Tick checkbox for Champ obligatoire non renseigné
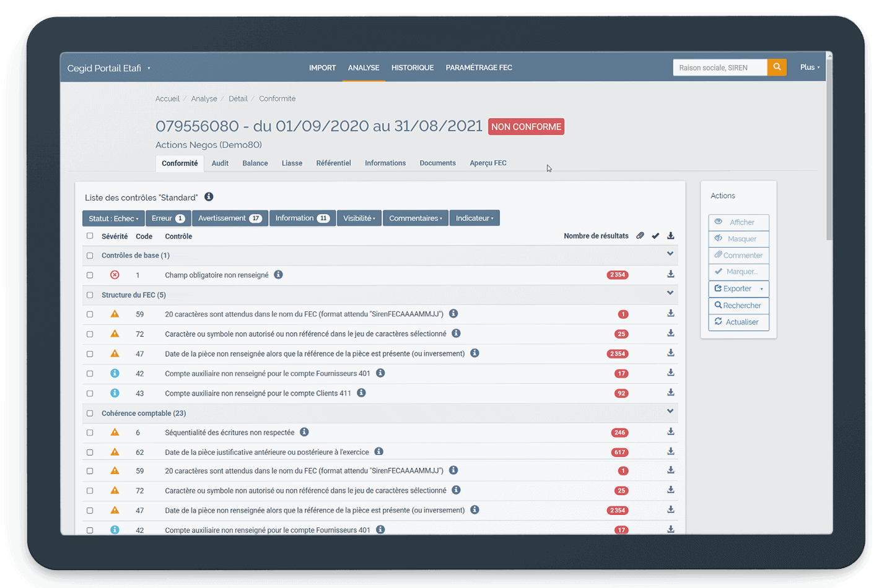The height and width of the screenshot is (588, 892). click(90, 275)
